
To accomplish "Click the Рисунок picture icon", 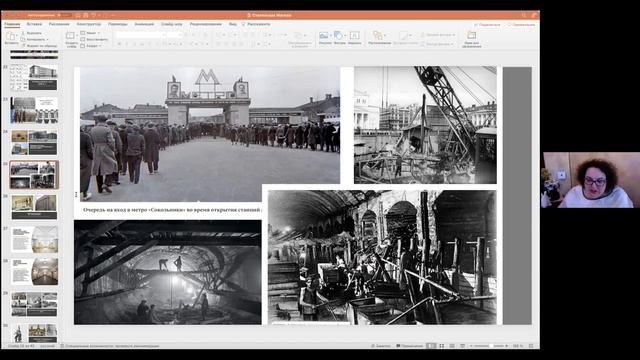I will (324, 36).
